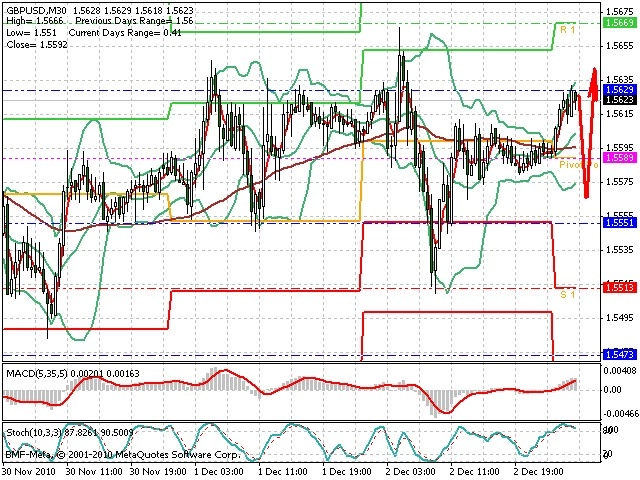The width and height of the screenshot is (640, 480).
Task: Click the Pivot Point text label
Action: click(x=578, y=165)
